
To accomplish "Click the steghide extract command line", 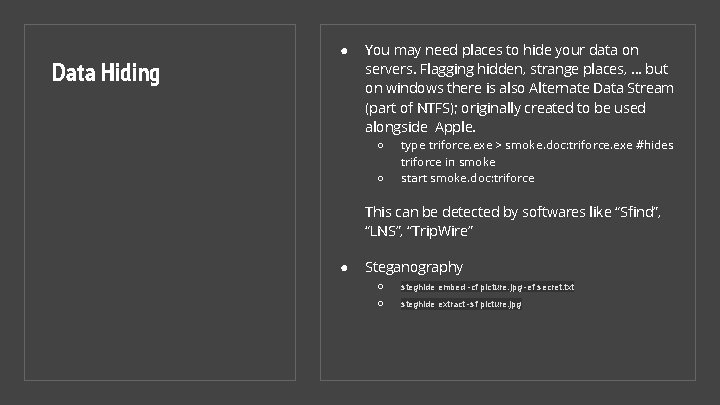I will [461, 304].
